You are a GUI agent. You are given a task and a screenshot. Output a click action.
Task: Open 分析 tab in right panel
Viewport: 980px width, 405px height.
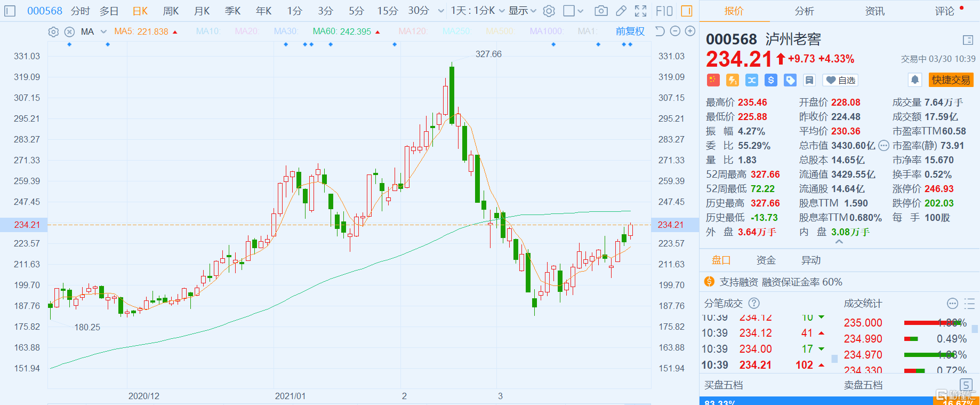[804, 11]
